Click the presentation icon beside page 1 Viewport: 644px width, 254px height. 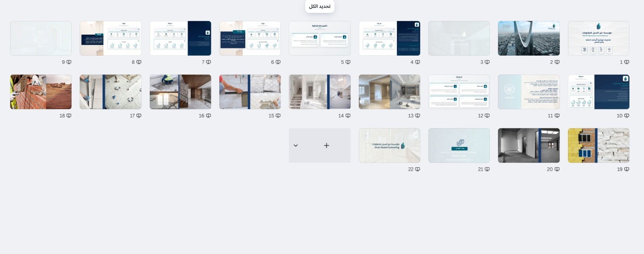(627, 62)
